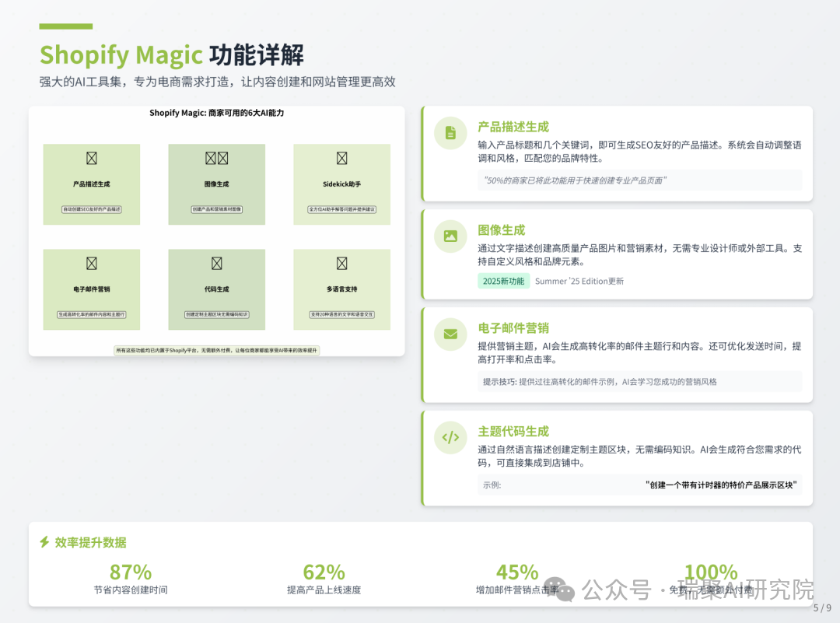Click the caption 生成高转化率的邮件内容和主题行
Screen dimensions: 840x623
coord(92,314)
